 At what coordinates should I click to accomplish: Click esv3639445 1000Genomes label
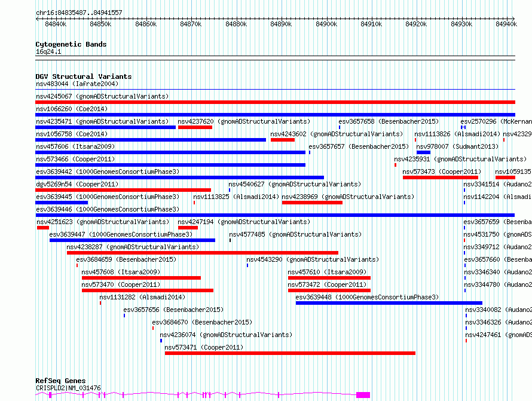[108, 197]
